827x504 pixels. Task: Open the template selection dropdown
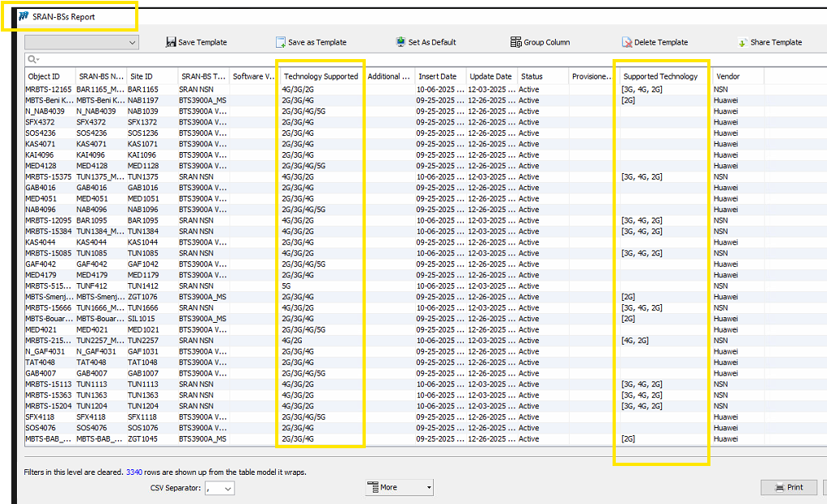(x=81, y=42)
